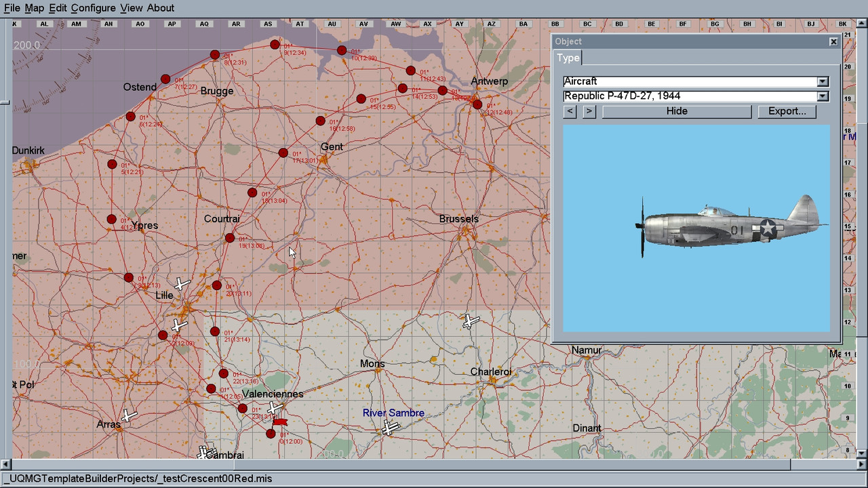Click the Export... button
The width and height of the screenshot is (868, 488).
(x=787, y=111)
